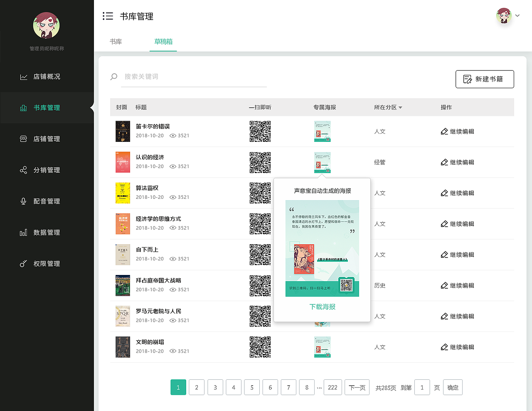Click the 下载海报 link in the poster popup

[x=322, y=307]
